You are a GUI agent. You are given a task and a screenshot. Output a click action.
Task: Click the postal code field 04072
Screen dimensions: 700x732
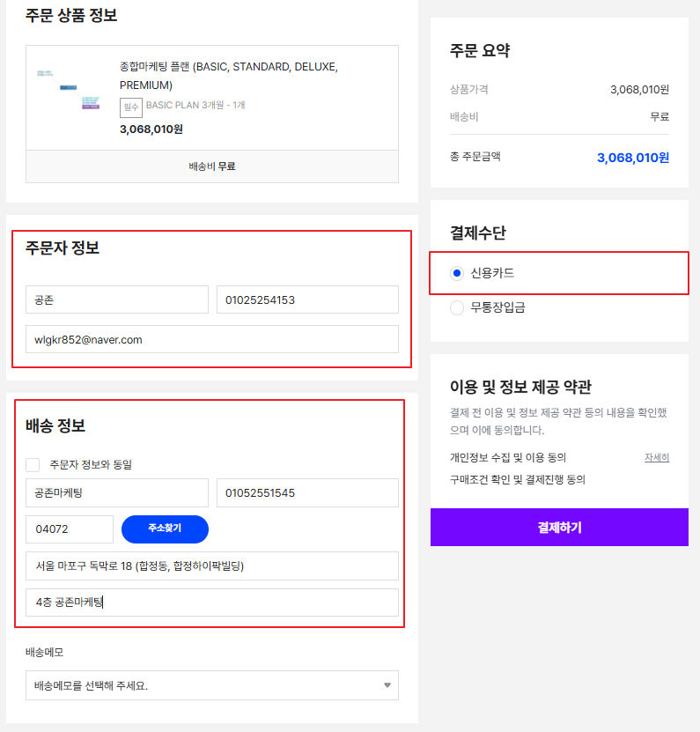pos(70,529)
